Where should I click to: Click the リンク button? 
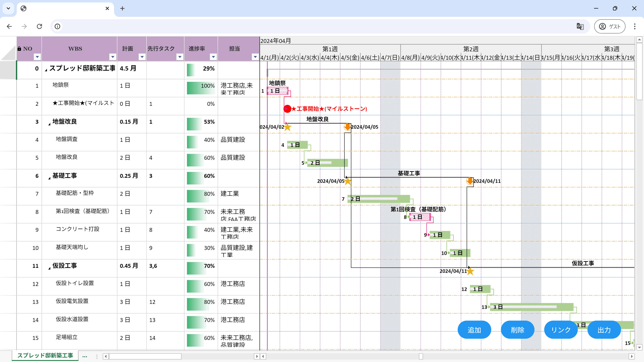pos(561,330)
